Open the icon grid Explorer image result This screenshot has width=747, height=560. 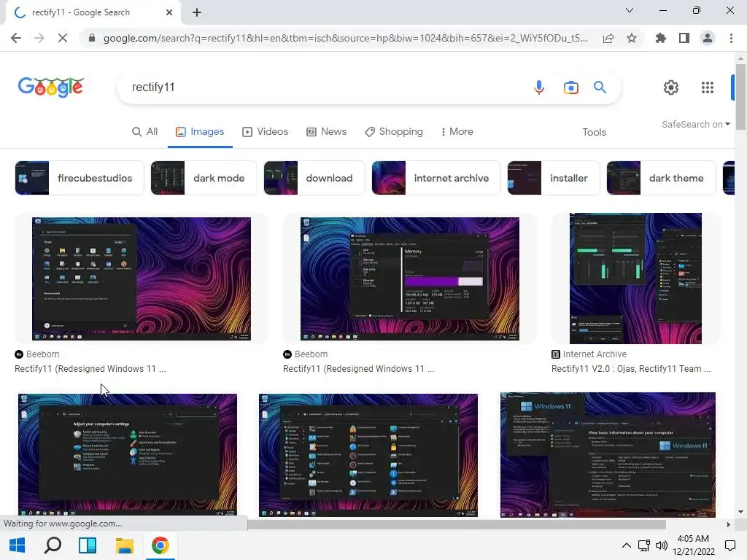[368, 455]
